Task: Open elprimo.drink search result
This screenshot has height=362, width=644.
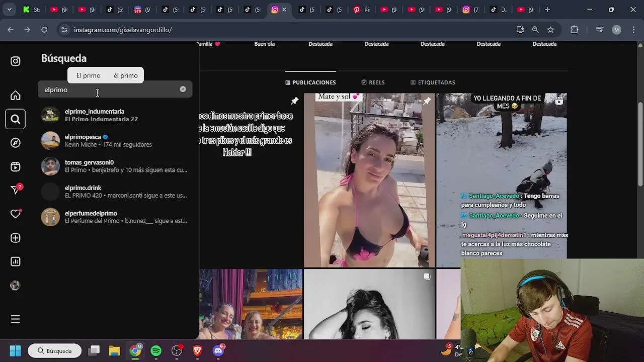Action: coord(115,192)
